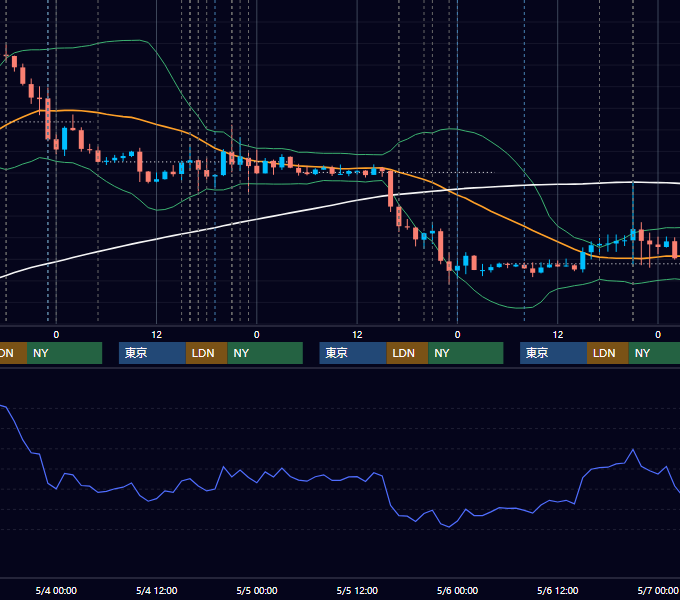Click the NY block right after 5/5 LDN
The width and height of the screenshot is (680, 600).
click(x=466, y=353)
